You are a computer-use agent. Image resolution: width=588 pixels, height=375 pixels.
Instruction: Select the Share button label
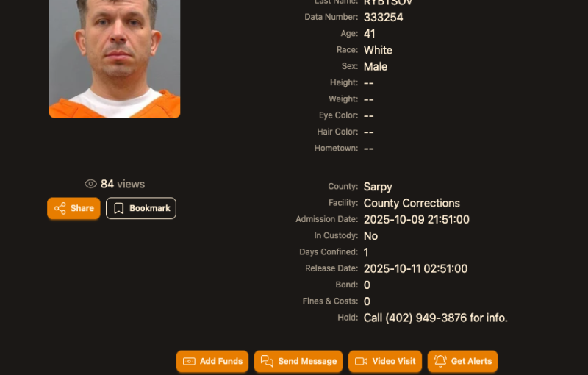pyautogui.click(x=82, y=208)
